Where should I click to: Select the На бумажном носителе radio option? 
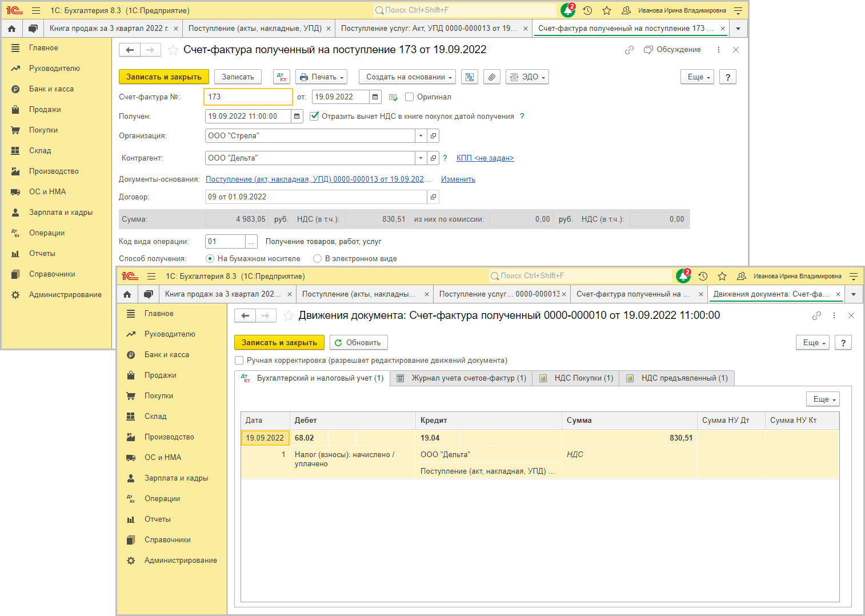pos(210,259)
